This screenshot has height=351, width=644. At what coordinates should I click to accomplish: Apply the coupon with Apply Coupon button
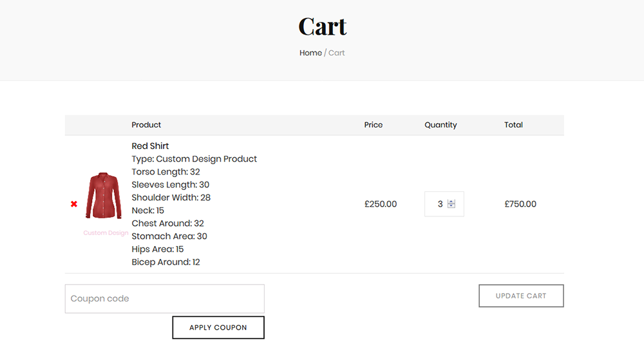(218, 328)
